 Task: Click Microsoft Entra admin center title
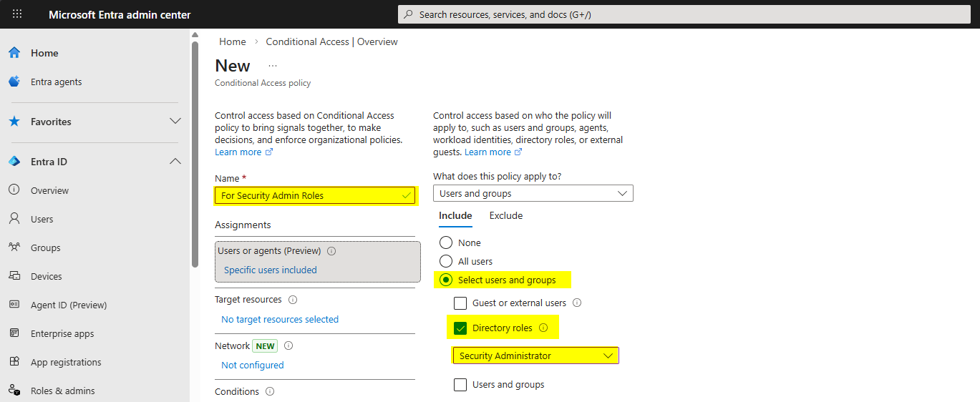[x=120, y=14]
